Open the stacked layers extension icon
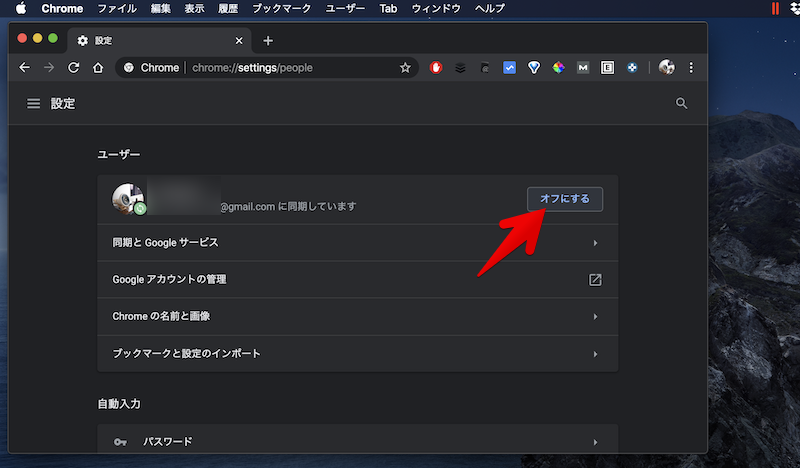The width and height of the screenshot is (800, 468). pyautogui.click(x=460, y=68)
